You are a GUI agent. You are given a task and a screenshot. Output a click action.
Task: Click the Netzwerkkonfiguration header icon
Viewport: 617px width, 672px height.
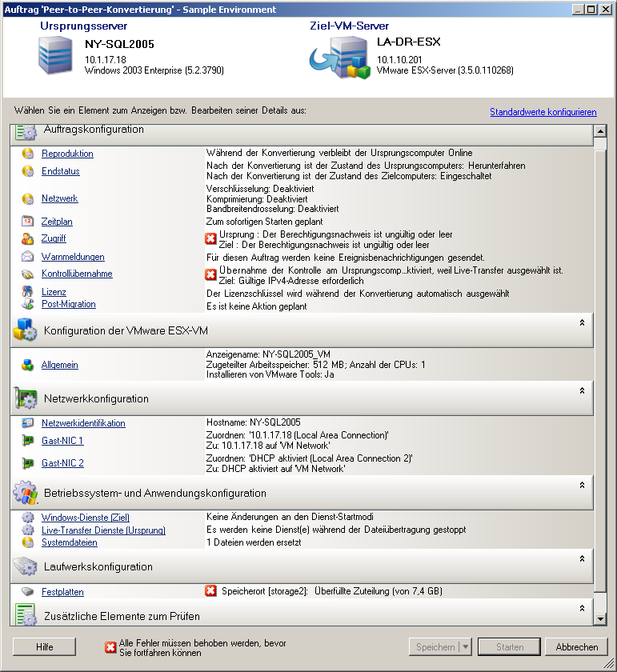click(26, 398)
